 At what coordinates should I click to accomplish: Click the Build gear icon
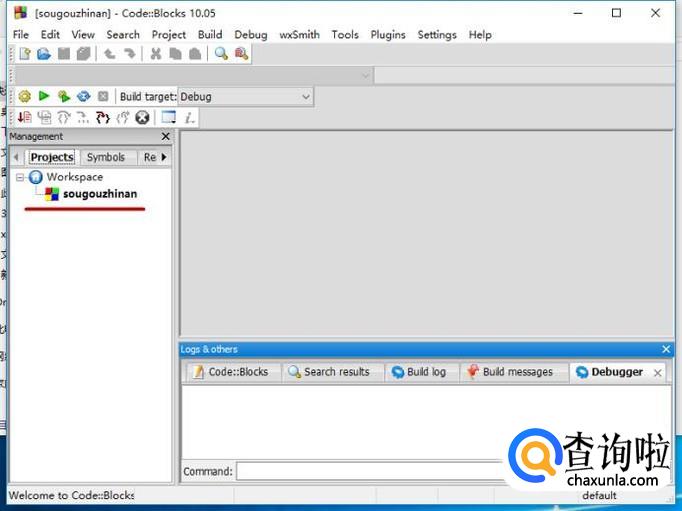click(x=25, y=96)
